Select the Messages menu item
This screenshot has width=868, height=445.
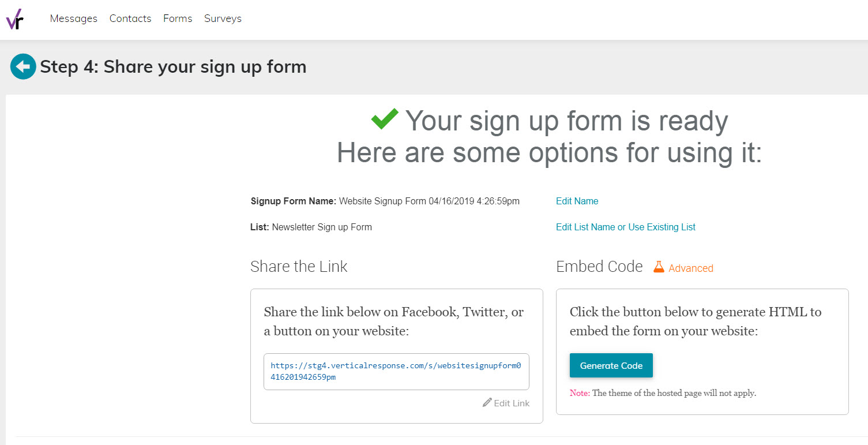[73, 18]
